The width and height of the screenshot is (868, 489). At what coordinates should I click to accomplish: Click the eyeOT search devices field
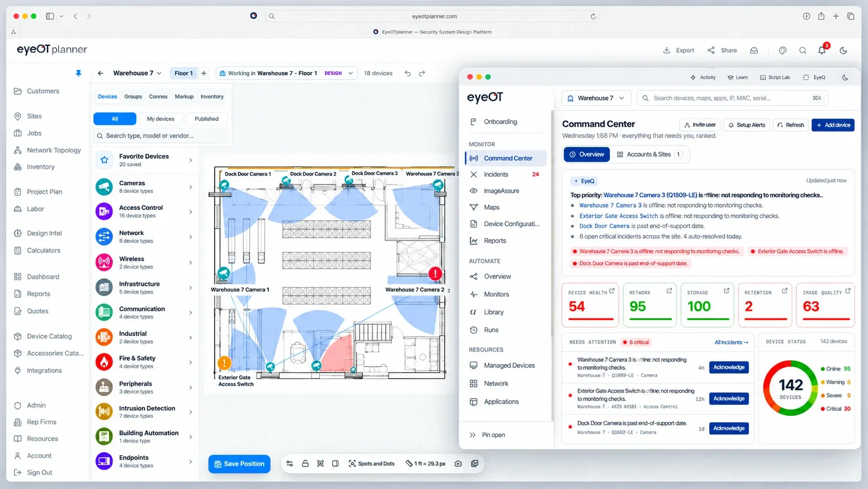click(x=733, y=98)
